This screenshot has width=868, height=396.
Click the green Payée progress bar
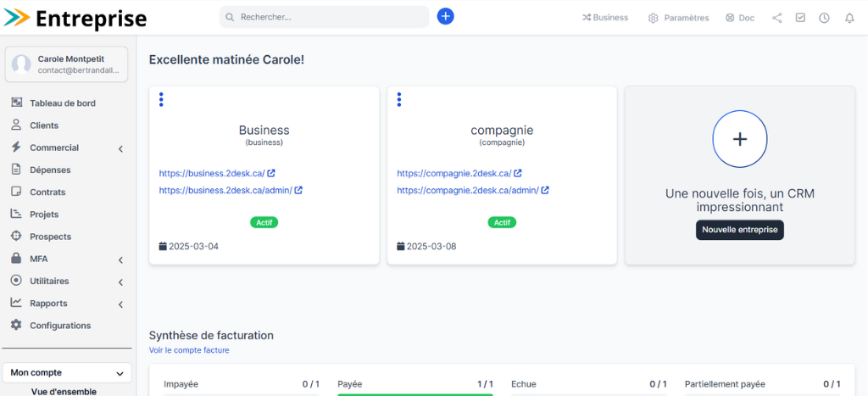[x=415, y=393]
